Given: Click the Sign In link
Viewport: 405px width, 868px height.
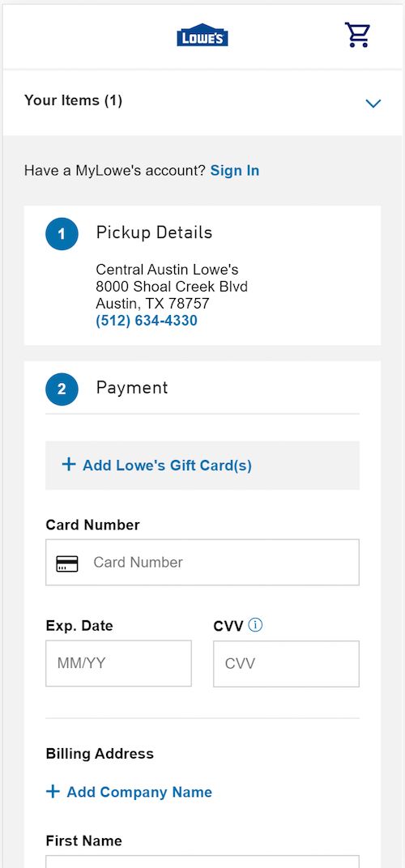Looking at the screenshot, I should (x=235, y=171).
